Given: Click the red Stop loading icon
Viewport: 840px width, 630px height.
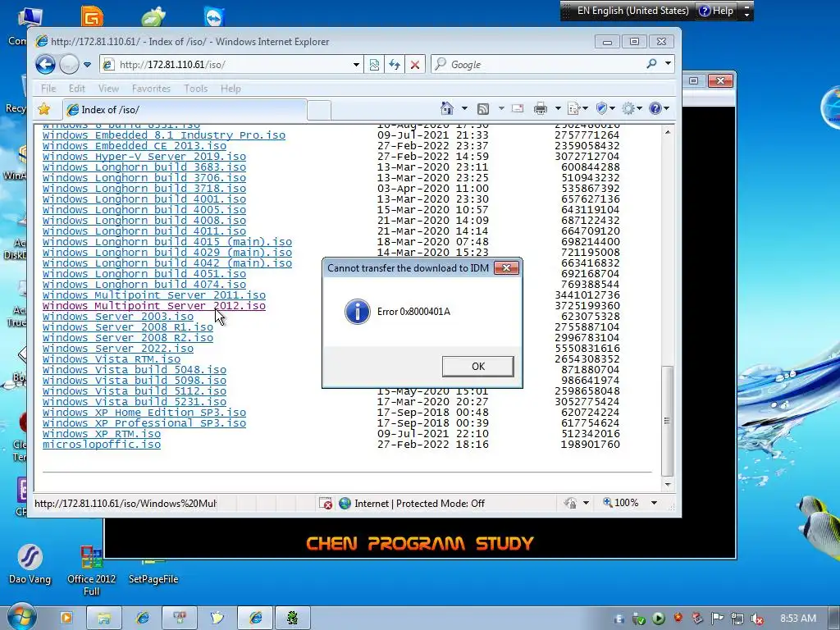Looking at the screenshot, I should (x=414, y=65).
